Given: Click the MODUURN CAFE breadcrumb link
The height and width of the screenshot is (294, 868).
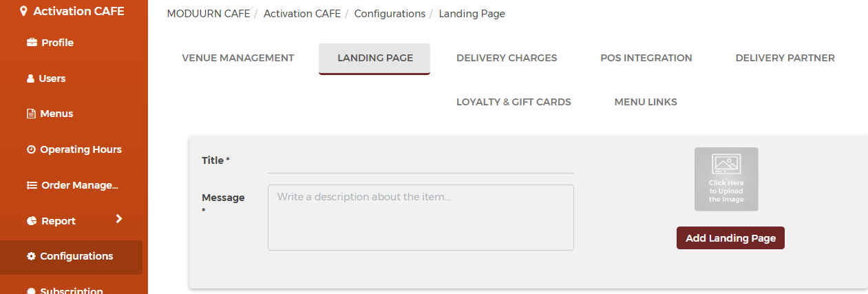Looking at the screenshot, I should pyautogui.click(x=208, y=14).
